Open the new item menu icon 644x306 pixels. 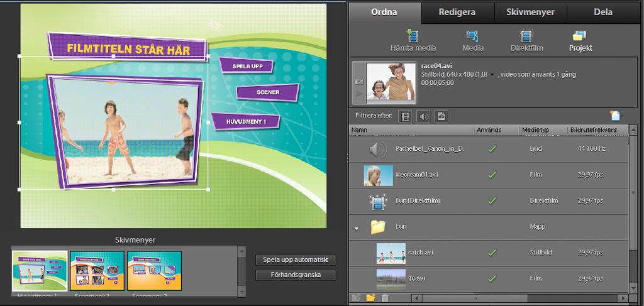[616, 116]
